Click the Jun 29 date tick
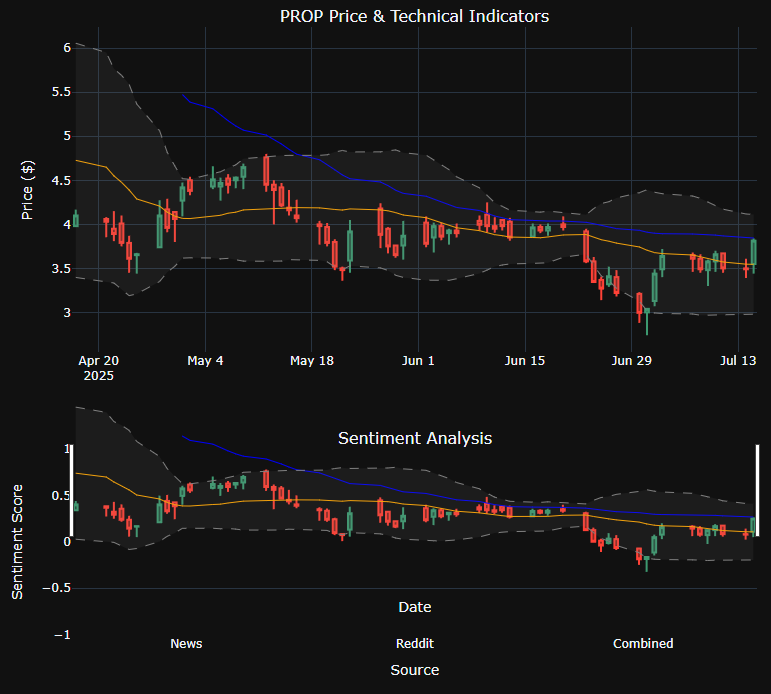 631,361
